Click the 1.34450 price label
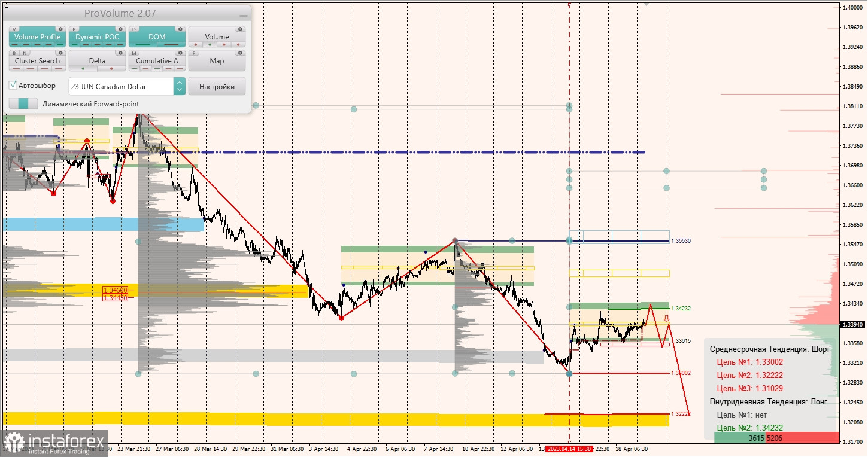This screenshot has height=457, width=868. (116, 297)
